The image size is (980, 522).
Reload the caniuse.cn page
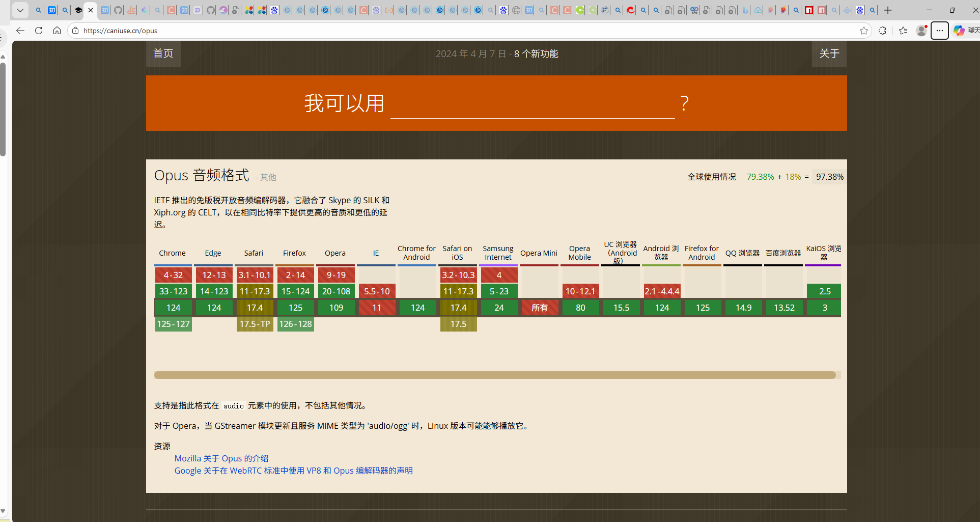(x=39, y=31)
